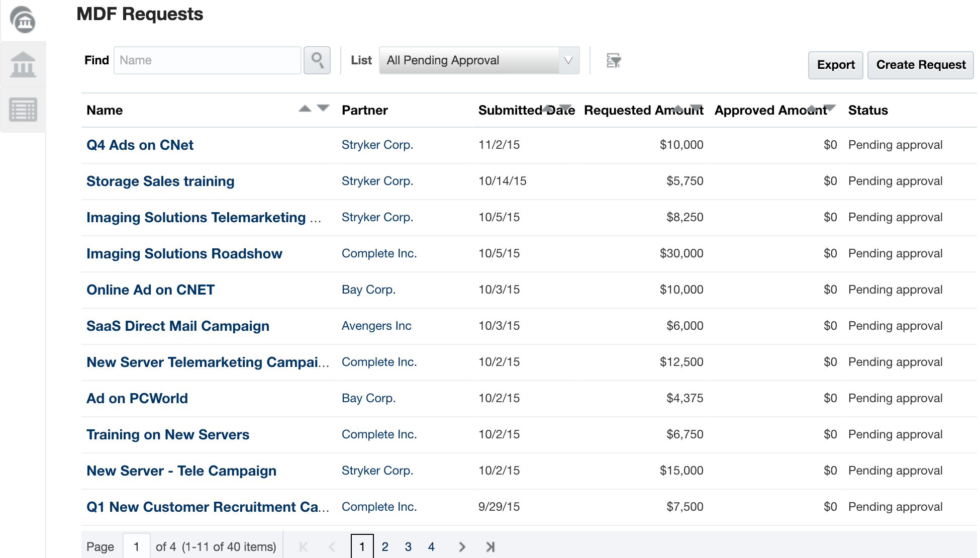Select the bank building sidebar icon

click(23, 65)
